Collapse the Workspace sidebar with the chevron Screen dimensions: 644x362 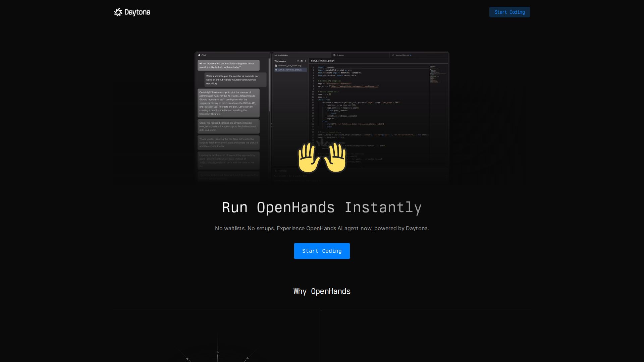pos(305,61)
